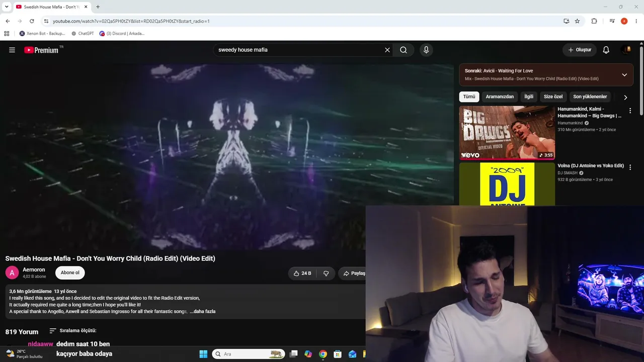Open YouTube notifications bell

[606, 50]
